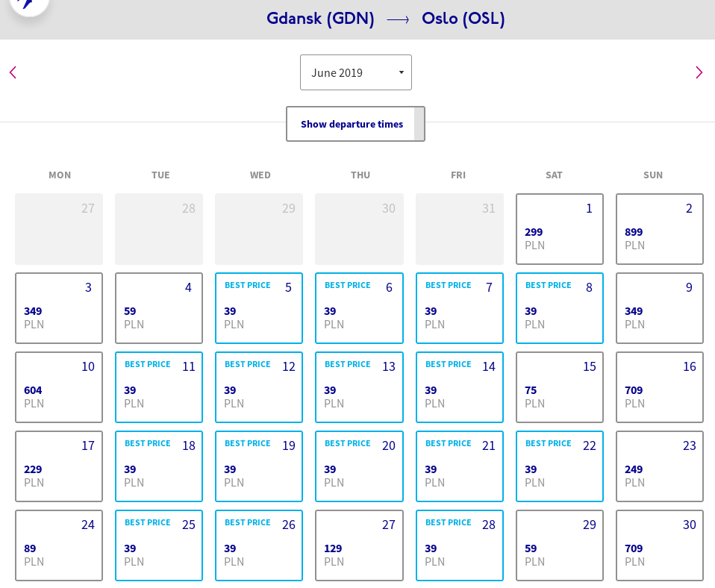715x588 pixels.
Task: Pick June 23 at 249 PLN
Action: coord(660,466)
